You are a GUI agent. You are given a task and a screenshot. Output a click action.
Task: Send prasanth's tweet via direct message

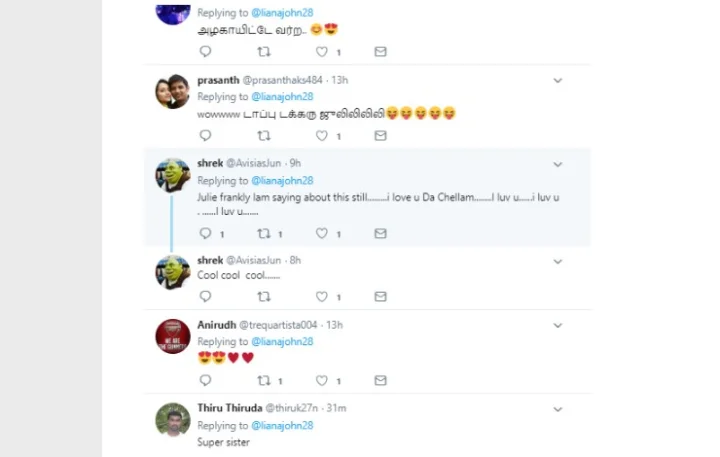(380, 136)
